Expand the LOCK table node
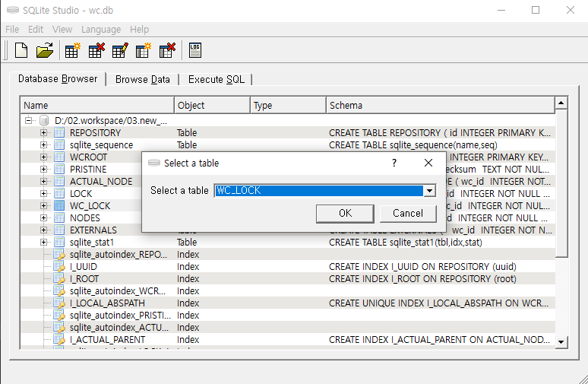This screenshot has height=384, width=588. point(43,194)
